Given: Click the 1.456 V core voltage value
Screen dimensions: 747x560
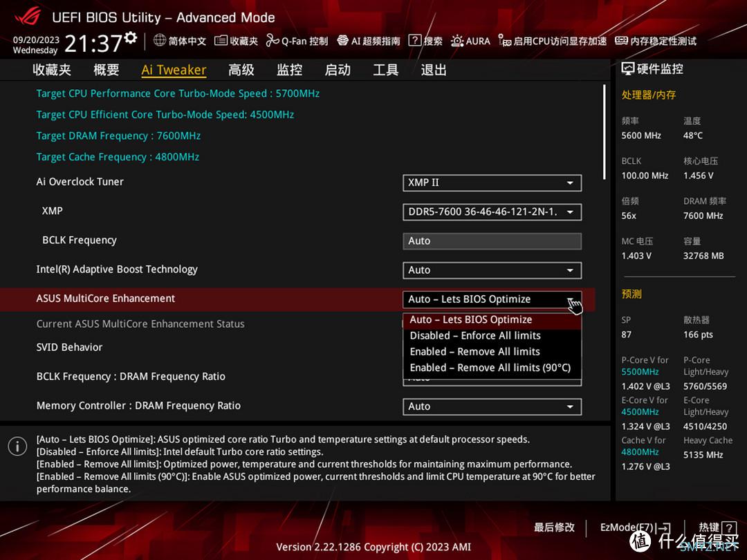Looking at the screenshot, I should point(699,176).
